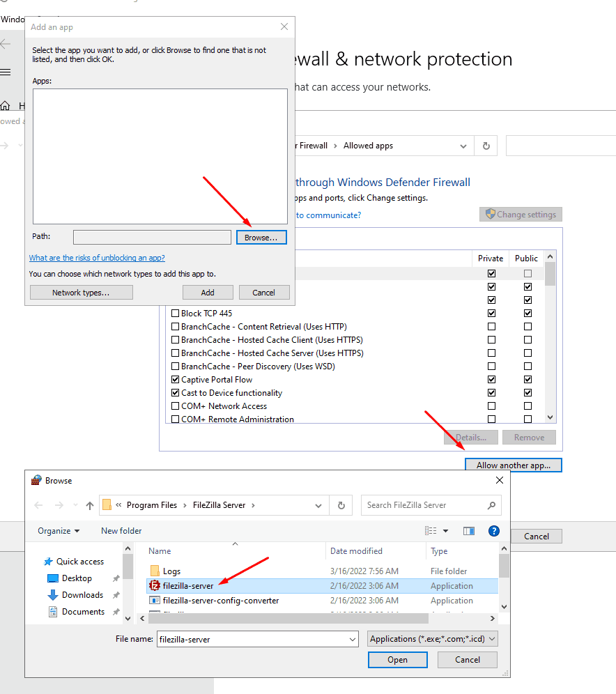616x694 pixels.
Task: Select the filezilla-server application file
Action: pyautogui.click(x=322, y=585)
